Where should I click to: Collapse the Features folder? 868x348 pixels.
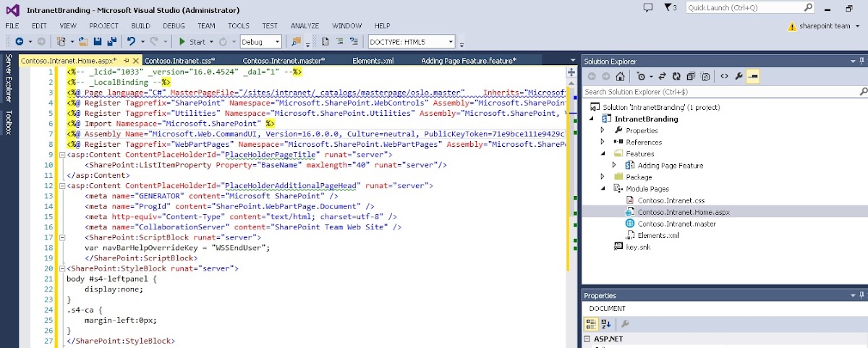603,153
